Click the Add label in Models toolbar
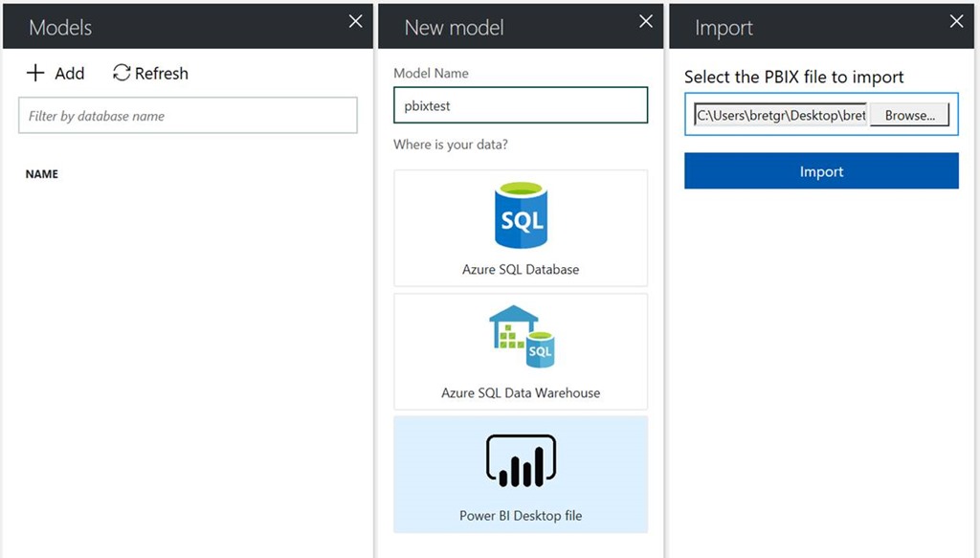The width and height of the screenshot is (980, 558). pyautogui.click(x=69, y=74)
